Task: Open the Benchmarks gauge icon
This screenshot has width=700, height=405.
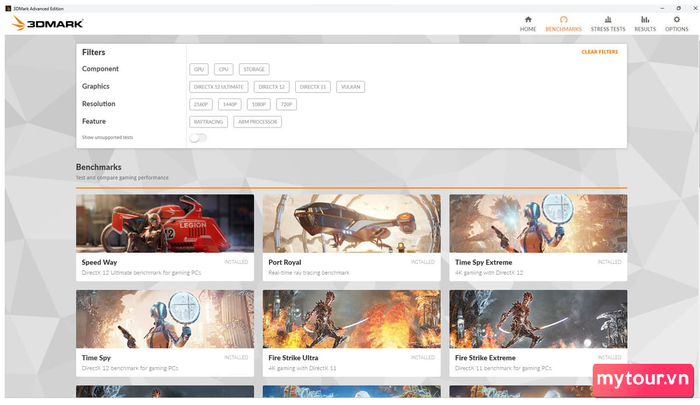Action: [x=563, y=20]
